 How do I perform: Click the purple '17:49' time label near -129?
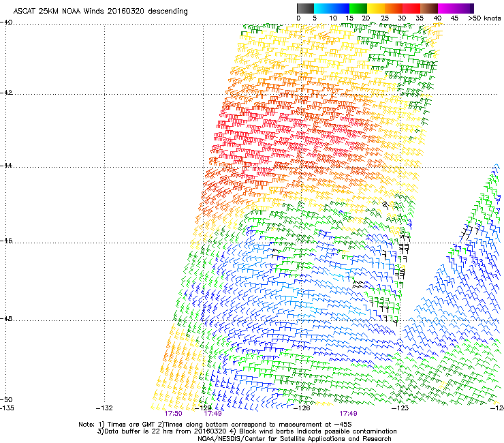212,414
